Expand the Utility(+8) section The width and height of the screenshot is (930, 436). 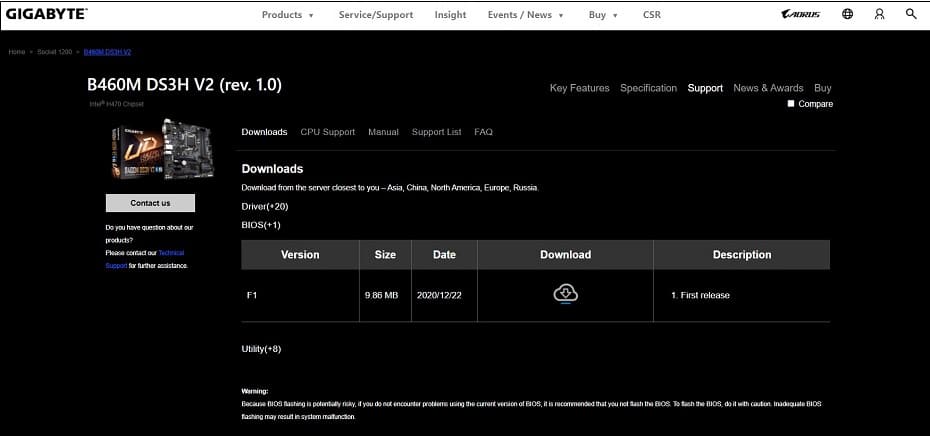click(x=261, y=349)
